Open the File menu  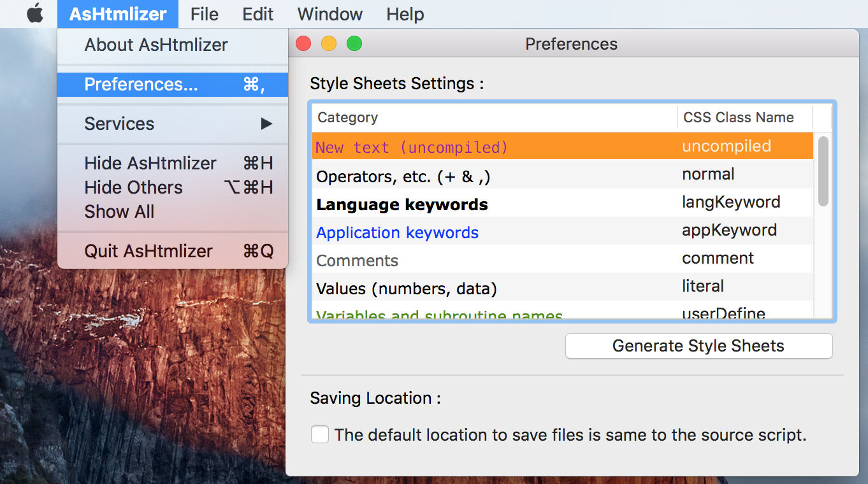204,14
